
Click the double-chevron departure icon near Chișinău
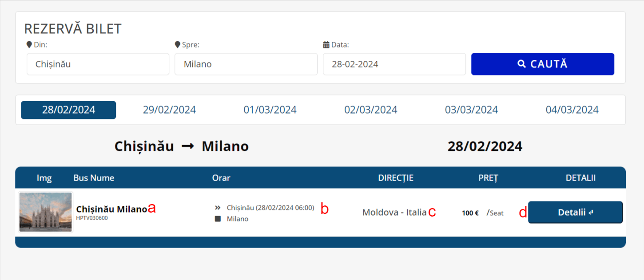[218, 208]
